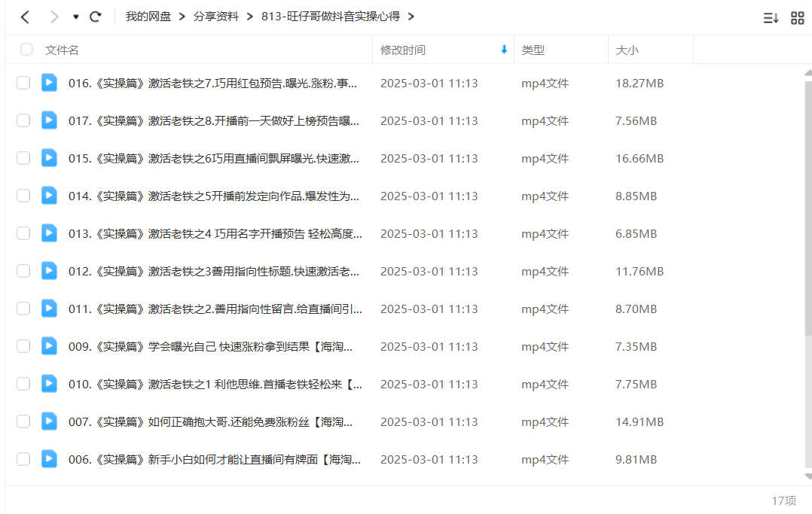Open 813-旺仔哥做抖音实操心得 breadcrumb

(331, 17)
